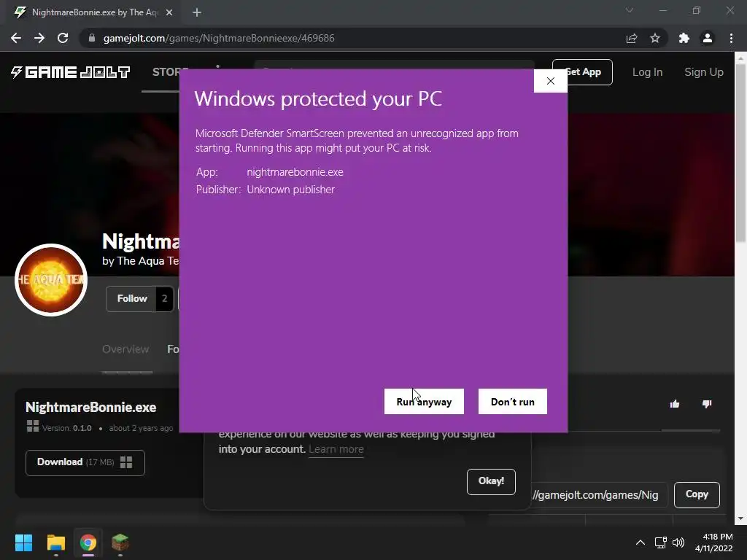The height and width of the screenshot is (560, 747).
Task: Click Sign Up link
Action: (x=704, y=72)
